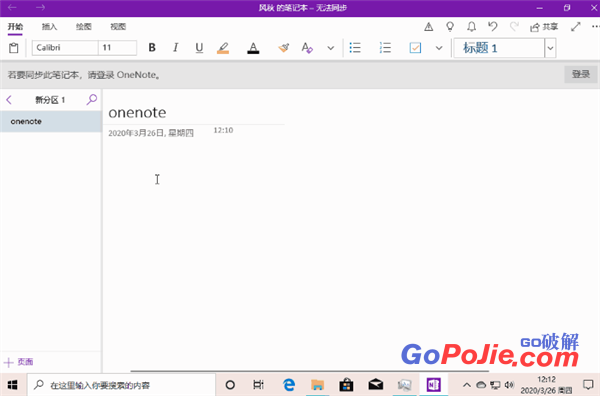
Task: Select the 标题 1 style box
Action: click(499, 48)
